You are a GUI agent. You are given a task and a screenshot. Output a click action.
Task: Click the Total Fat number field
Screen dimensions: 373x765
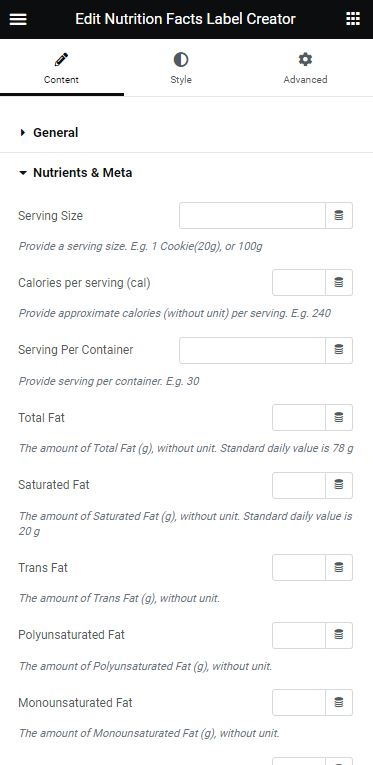click(x=299, y=418)
